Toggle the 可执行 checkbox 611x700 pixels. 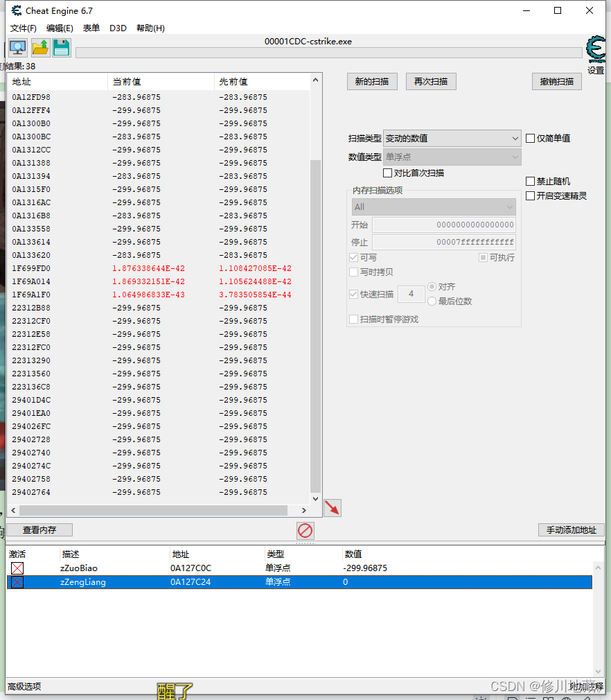[483, 258]
